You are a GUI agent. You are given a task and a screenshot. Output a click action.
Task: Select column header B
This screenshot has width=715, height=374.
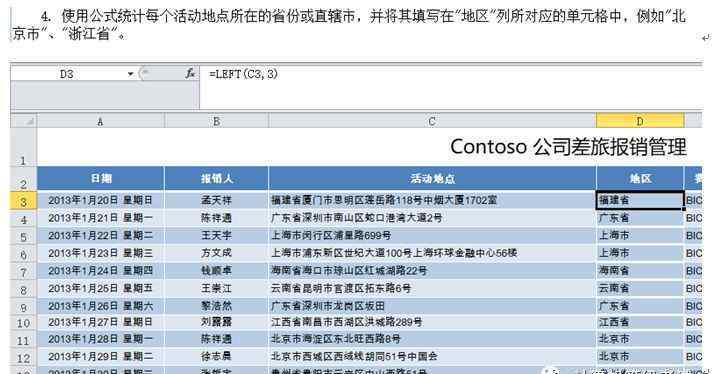216,121
